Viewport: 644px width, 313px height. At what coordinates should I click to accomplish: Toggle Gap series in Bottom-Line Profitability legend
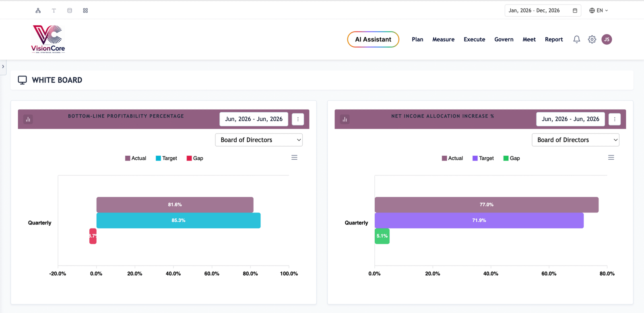[195, 159]
